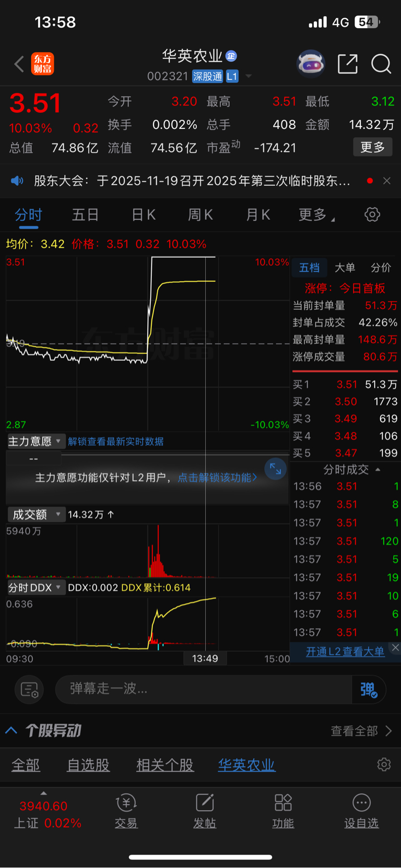Open the search magnifier icon
The height and width of the screenshot is (868, 401).
[x=381, y=64]
